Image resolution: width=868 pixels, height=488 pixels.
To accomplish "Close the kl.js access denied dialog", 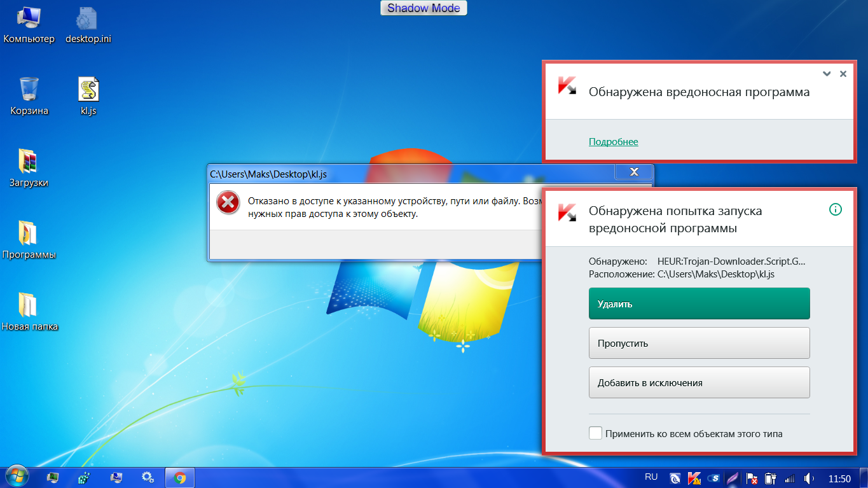I will (633, 172).
